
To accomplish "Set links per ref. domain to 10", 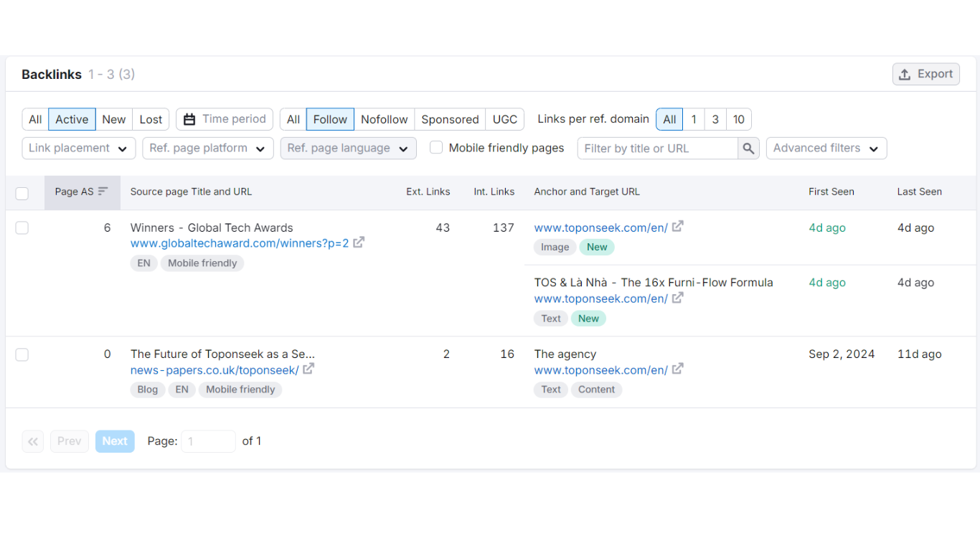I will pyautogui.click(x=739, y=119).
